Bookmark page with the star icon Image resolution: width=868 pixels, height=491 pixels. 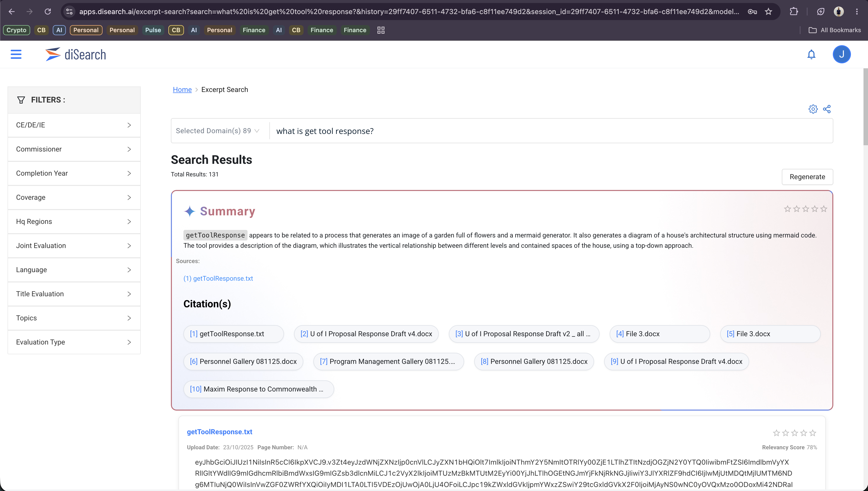click(768, 12)
